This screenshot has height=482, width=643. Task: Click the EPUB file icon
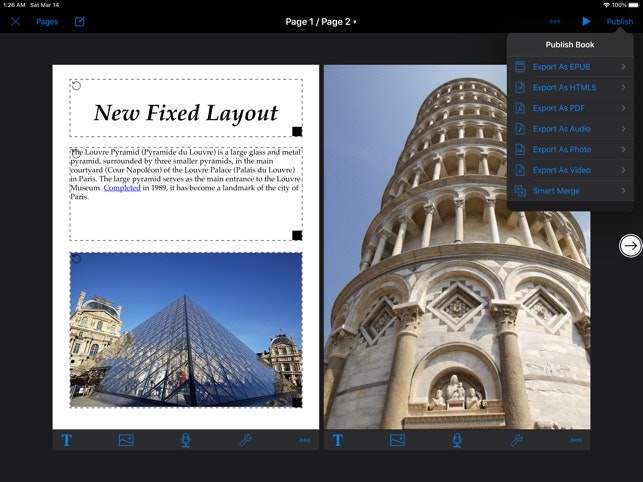click(520, 66)
